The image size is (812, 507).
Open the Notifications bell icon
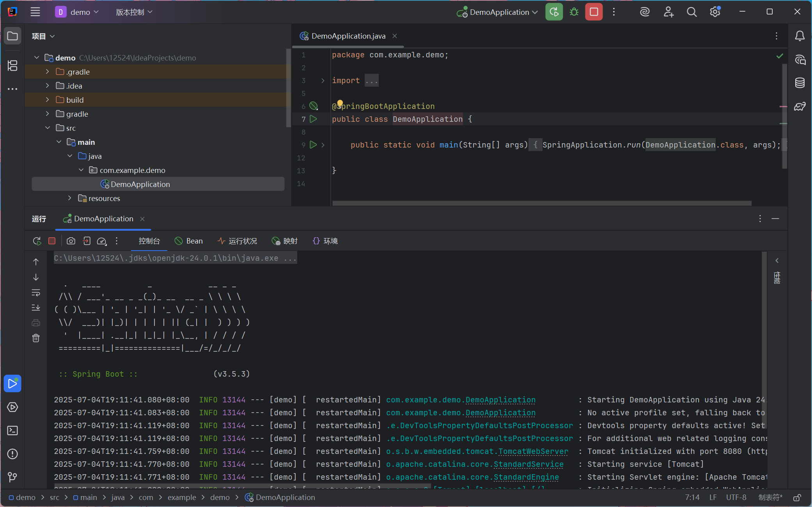tap(800, 36)
